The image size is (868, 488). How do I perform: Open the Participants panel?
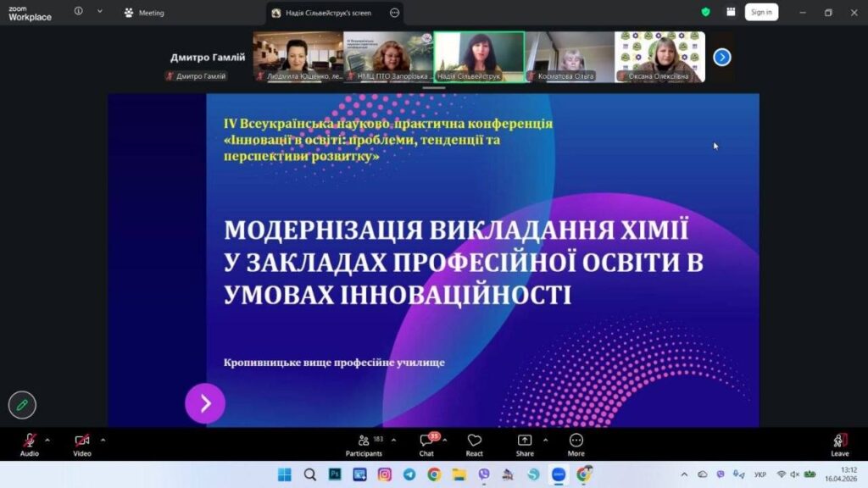pyautogui.click(x=364, y=441)
